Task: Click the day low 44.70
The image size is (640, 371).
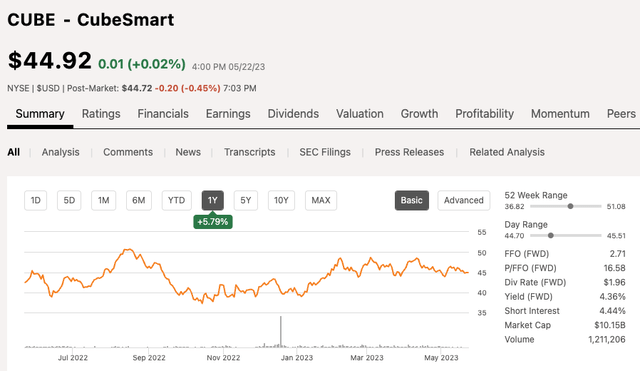Action: click(x=514, y=236)
